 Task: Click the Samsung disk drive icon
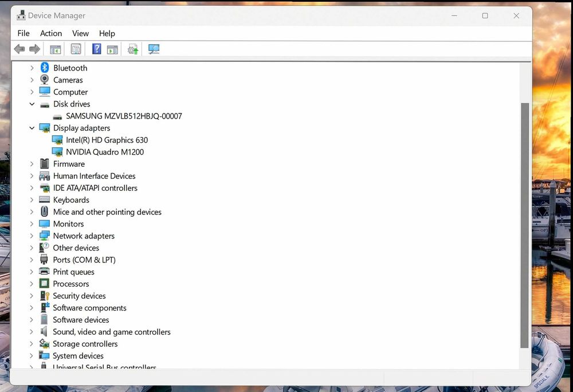pos(57,117)
